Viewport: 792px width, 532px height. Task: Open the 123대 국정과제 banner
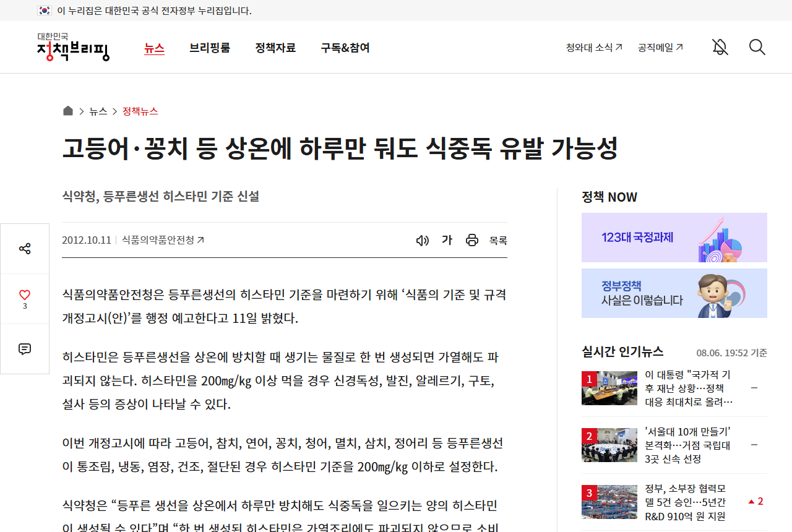click(x=674, y=238)
